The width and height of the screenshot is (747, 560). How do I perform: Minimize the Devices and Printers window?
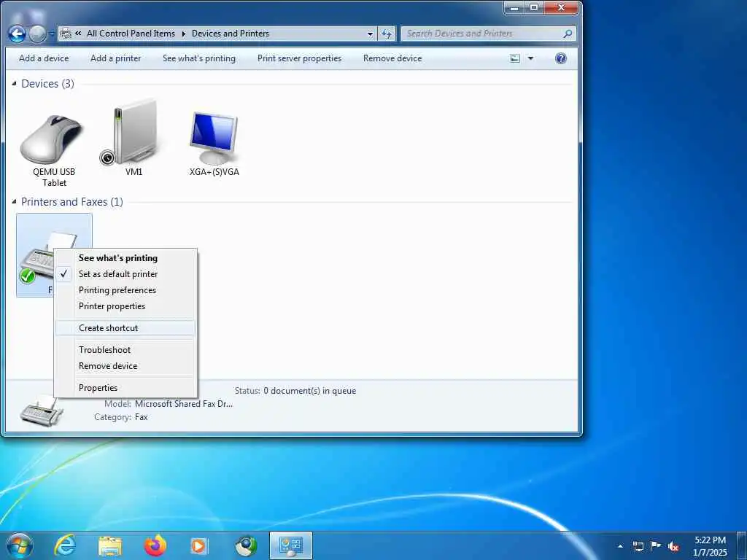[x=514, y=7]
